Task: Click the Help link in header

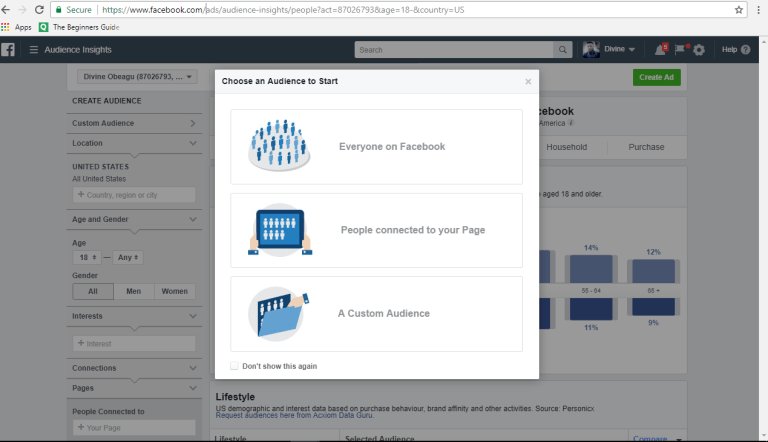Action: (729, 49)
